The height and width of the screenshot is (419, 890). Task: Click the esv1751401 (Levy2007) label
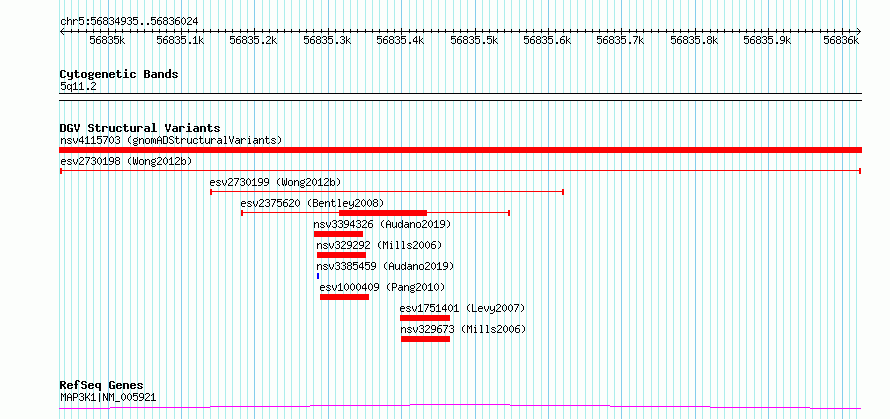point(463,308)
